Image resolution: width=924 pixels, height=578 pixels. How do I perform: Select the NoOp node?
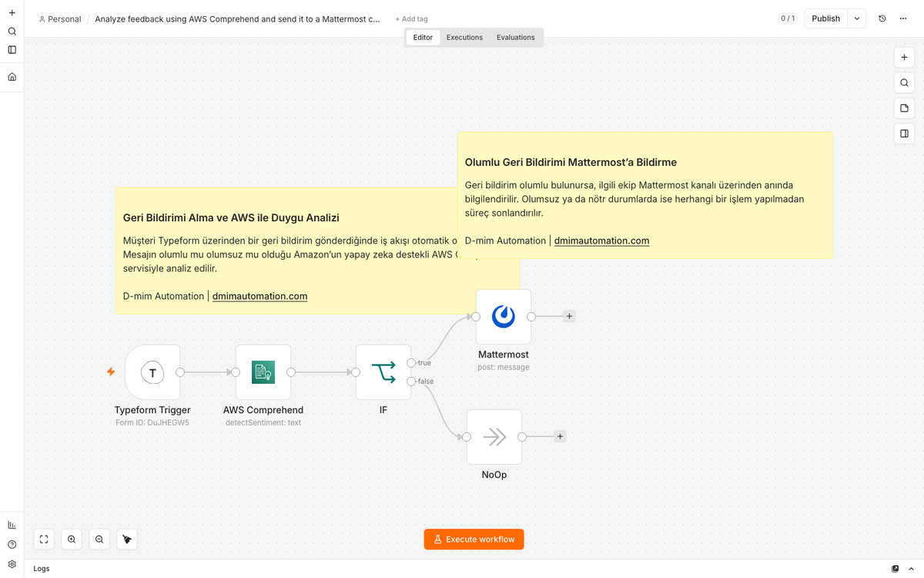[494, 437]
